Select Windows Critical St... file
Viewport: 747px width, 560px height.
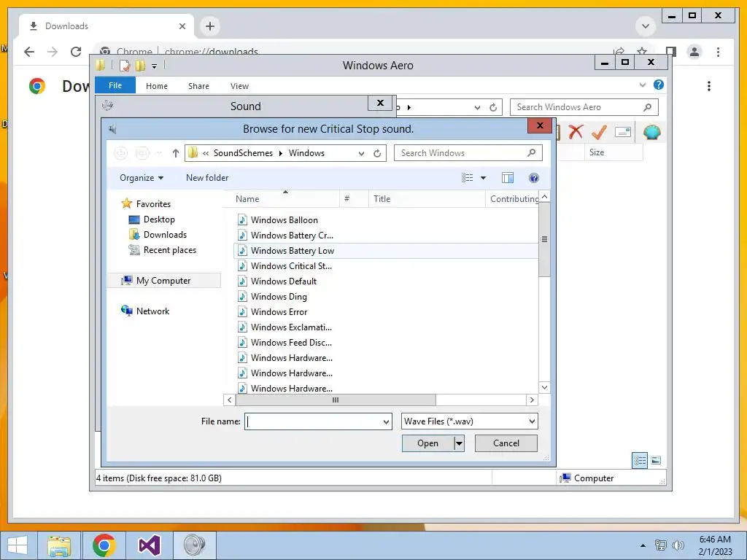point(285,265)
